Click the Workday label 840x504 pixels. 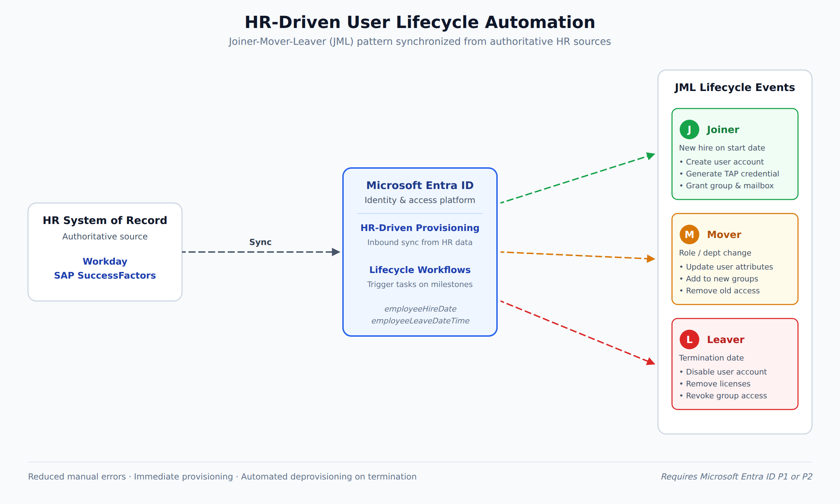105,261
